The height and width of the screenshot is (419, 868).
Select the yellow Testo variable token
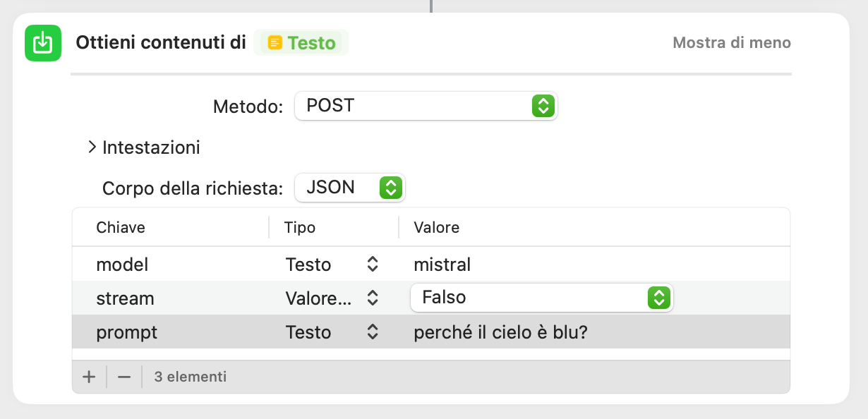301,43
